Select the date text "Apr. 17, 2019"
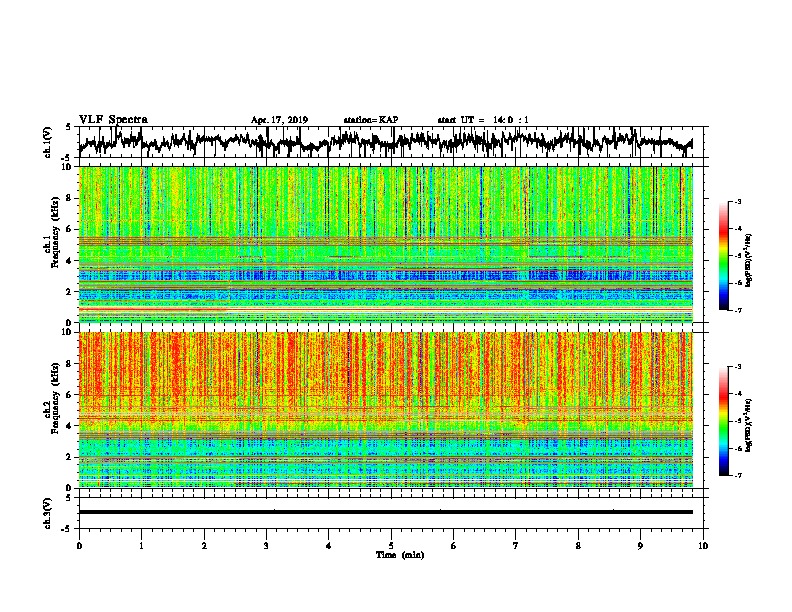The height and width of the screenshot is (612, 792). [x=279, y=120]
